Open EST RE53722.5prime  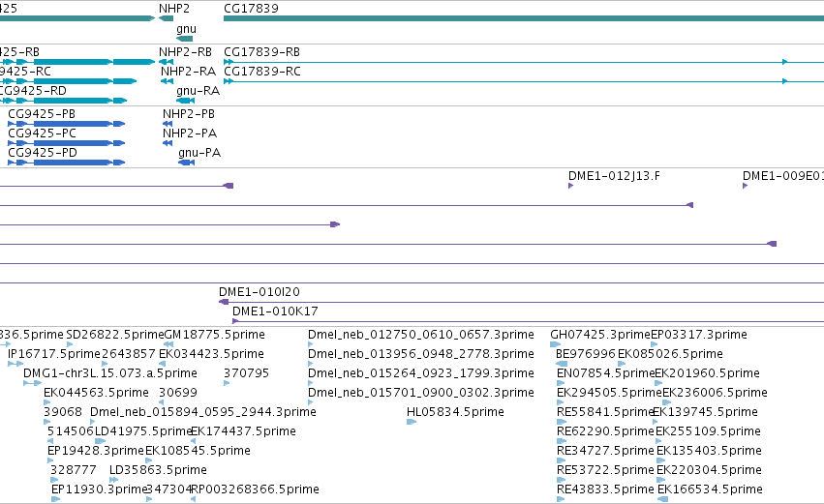(605, 470)
